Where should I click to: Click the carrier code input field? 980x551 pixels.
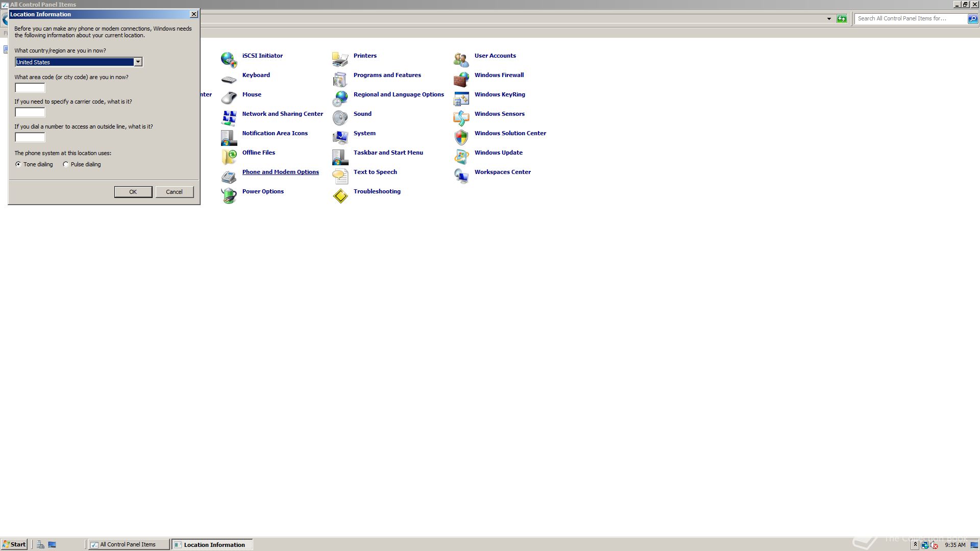pyautogui.click(x=30, y=112)
